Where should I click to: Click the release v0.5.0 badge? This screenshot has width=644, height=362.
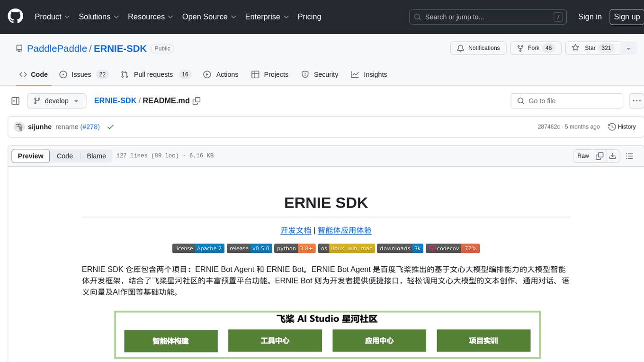tap(250, 248)
